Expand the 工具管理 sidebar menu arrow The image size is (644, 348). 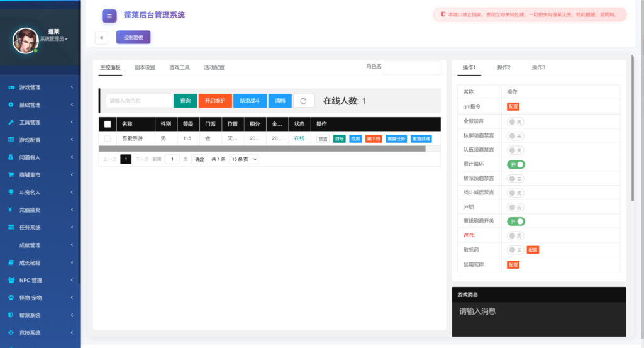pos(72,122)
